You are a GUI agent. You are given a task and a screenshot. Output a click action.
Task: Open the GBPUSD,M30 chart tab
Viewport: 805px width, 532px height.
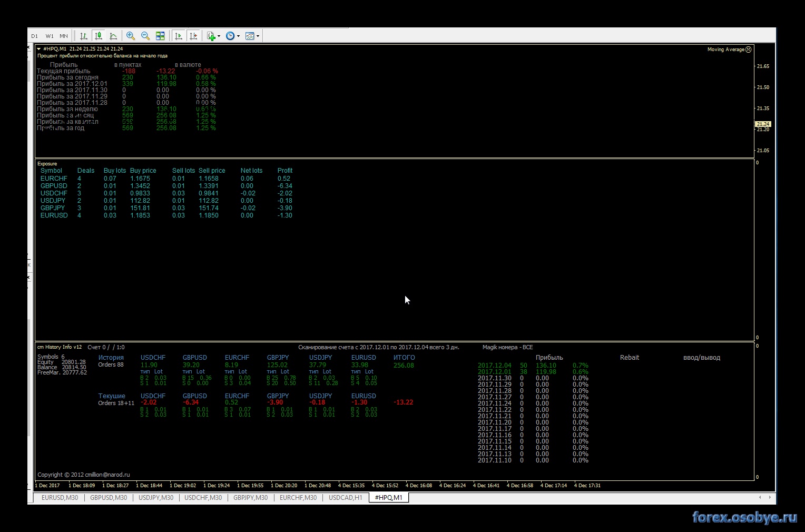(109, 498)
